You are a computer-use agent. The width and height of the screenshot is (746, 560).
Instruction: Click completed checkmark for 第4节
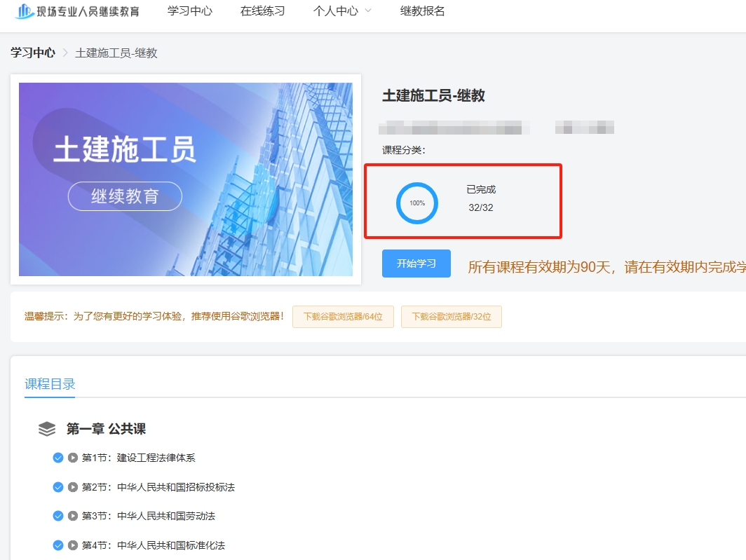tap(58, 545)
